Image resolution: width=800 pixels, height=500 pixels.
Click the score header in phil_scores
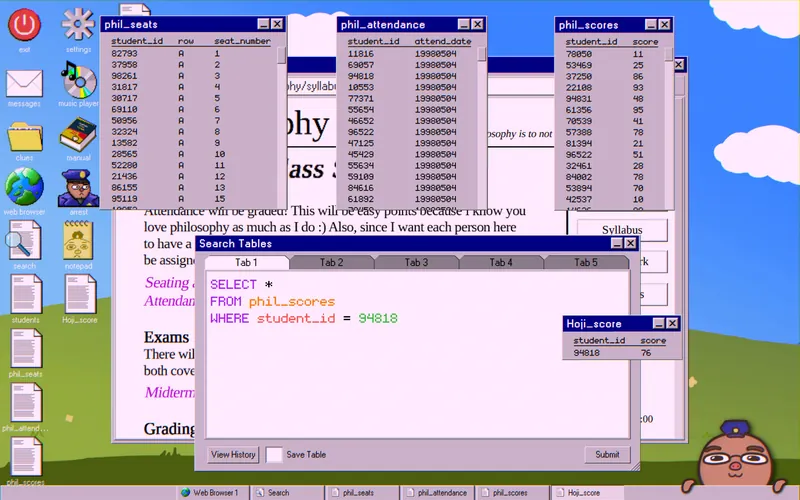(645, 42)
